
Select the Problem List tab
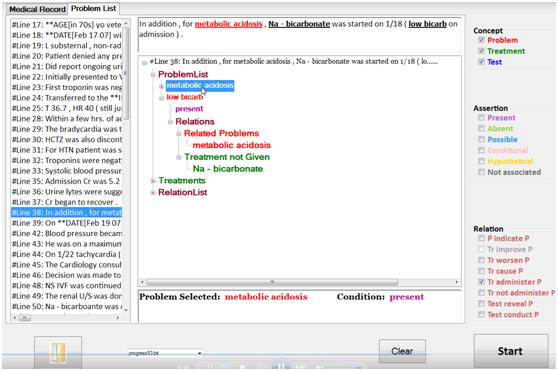pos(94,9)
